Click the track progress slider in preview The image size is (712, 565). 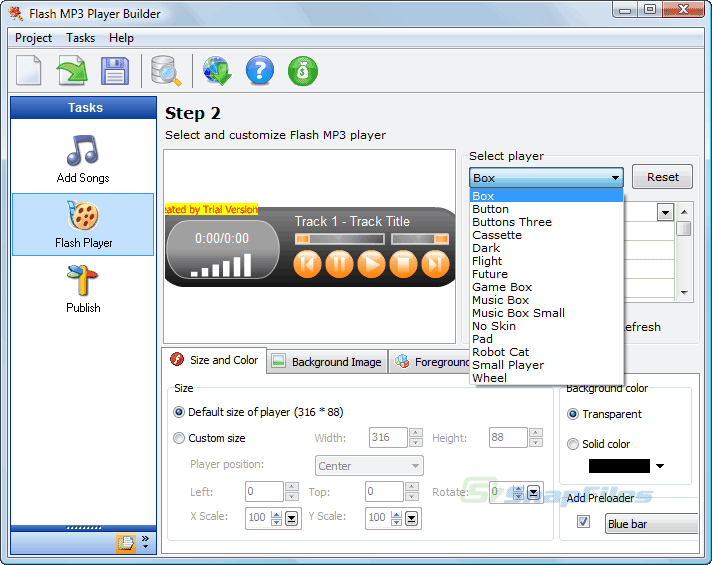coord(340,239)
